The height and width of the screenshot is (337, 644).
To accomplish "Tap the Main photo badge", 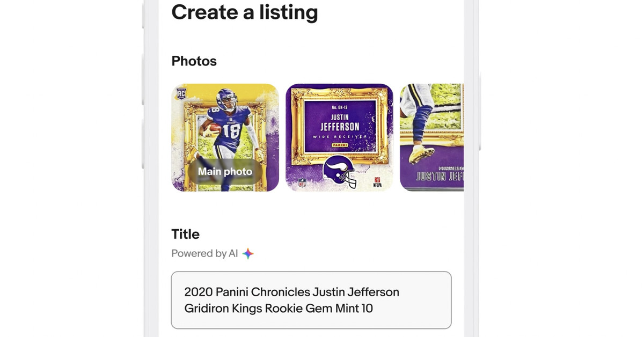I will pos(225,171).
